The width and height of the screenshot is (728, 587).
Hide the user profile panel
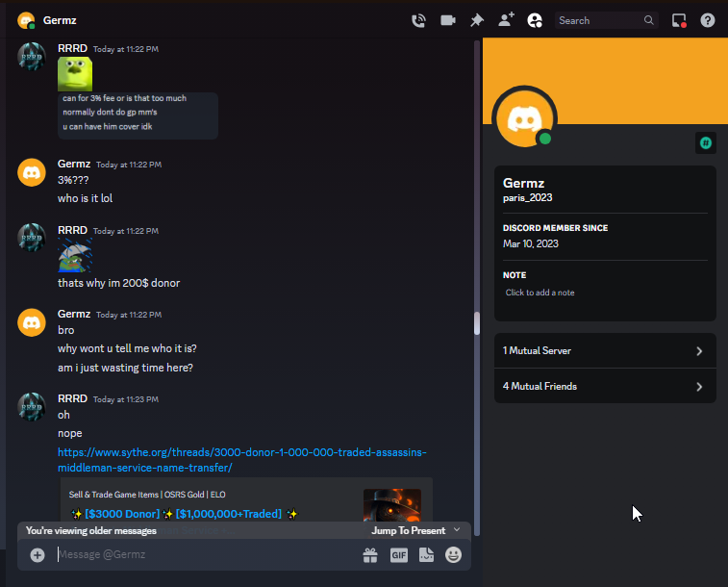pos(535,20)
